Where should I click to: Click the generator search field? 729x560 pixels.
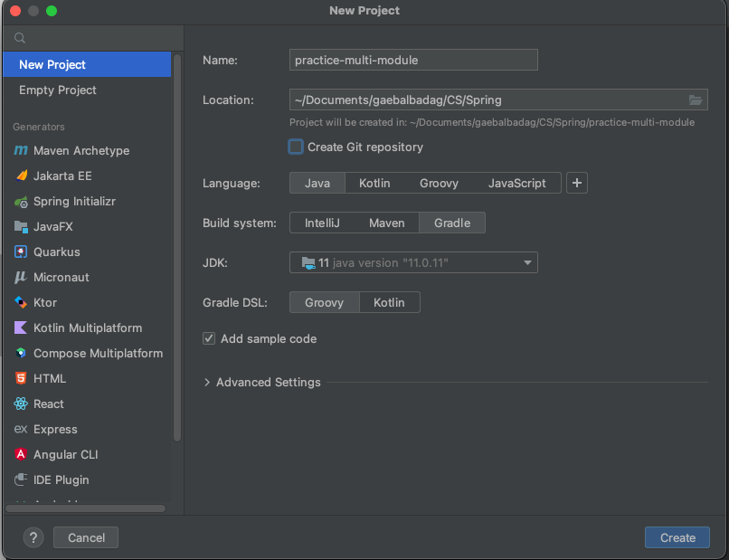93,38
